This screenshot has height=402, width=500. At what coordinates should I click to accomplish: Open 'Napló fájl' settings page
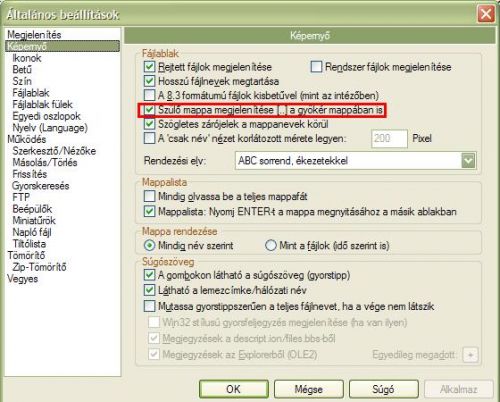32,232
